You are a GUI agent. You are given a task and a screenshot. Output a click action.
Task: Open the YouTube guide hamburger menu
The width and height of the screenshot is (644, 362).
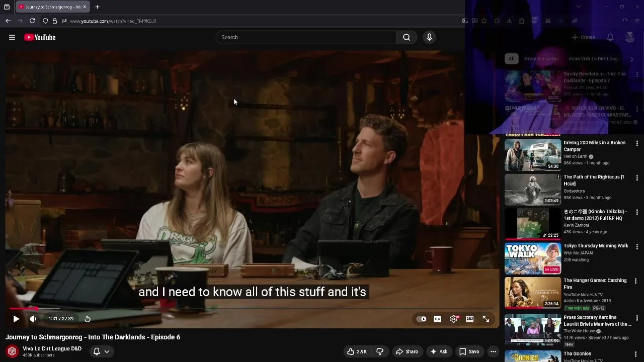12,37
